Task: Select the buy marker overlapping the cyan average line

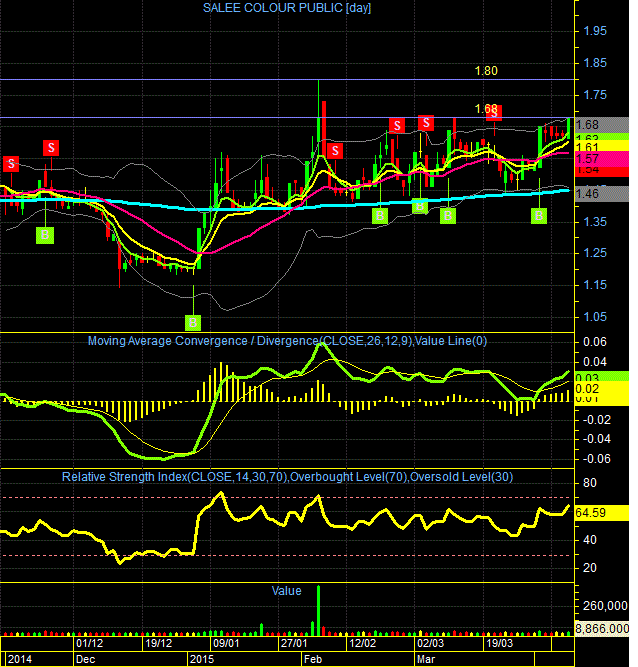Action: [x=420, y=206]
